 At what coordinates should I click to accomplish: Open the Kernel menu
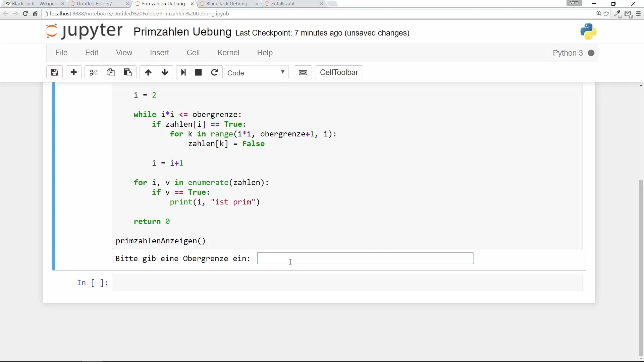[x=228, y=53]
